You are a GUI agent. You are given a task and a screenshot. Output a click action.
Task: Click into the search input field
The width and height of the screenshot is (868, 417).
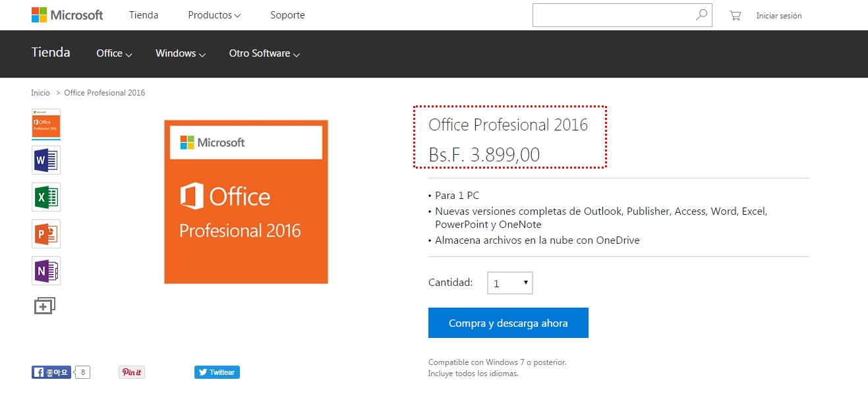(613, 15)
